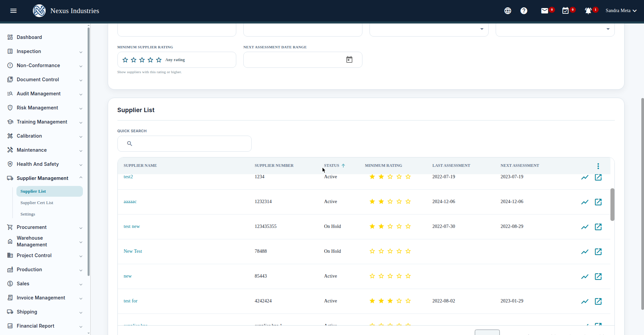
Task: Open the test for supplier link
Action: [131, 301]
